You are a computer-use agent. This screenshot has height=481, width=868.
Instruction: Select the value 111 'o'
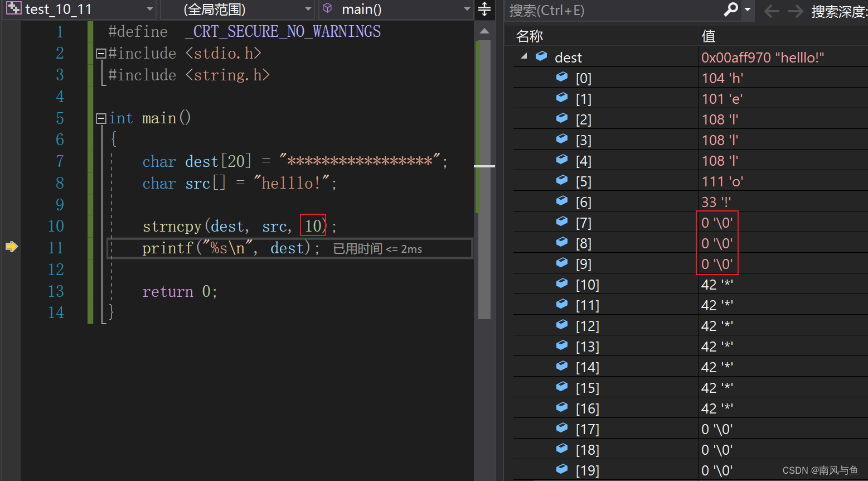722,181
